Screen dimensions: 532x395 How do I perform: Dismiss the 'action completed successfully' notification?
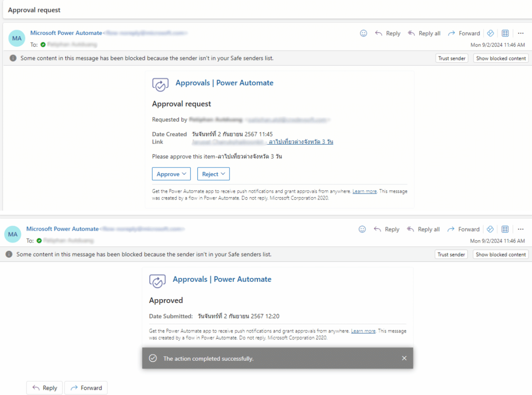point(404,358)
